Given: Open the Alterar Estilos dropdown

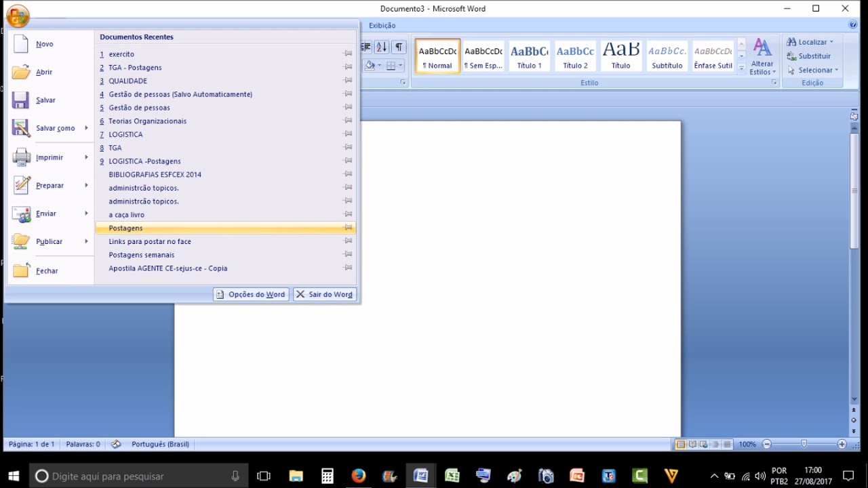Looking at the screenshot, I should 763,56.
